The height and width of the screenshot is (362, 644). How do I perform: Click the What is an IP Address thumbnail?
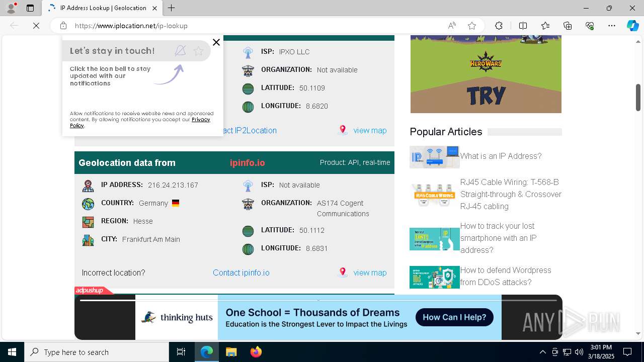[435, 157]
